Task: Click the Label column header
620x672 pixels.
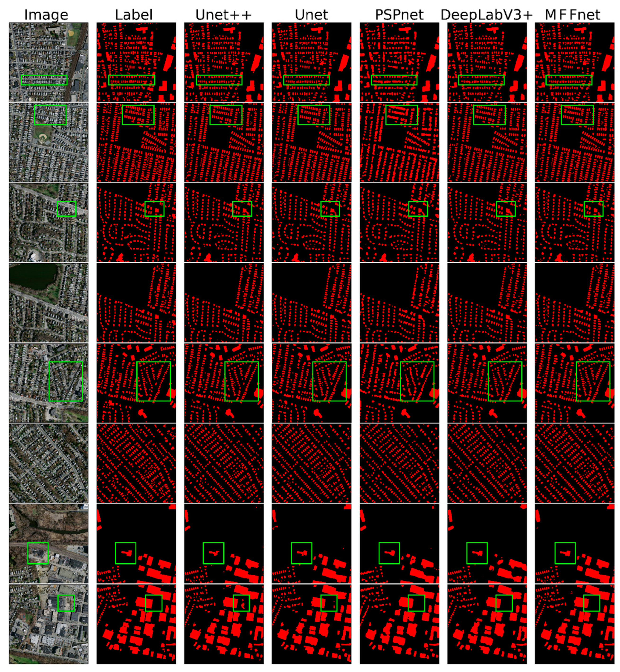Action: pos(134,15)
